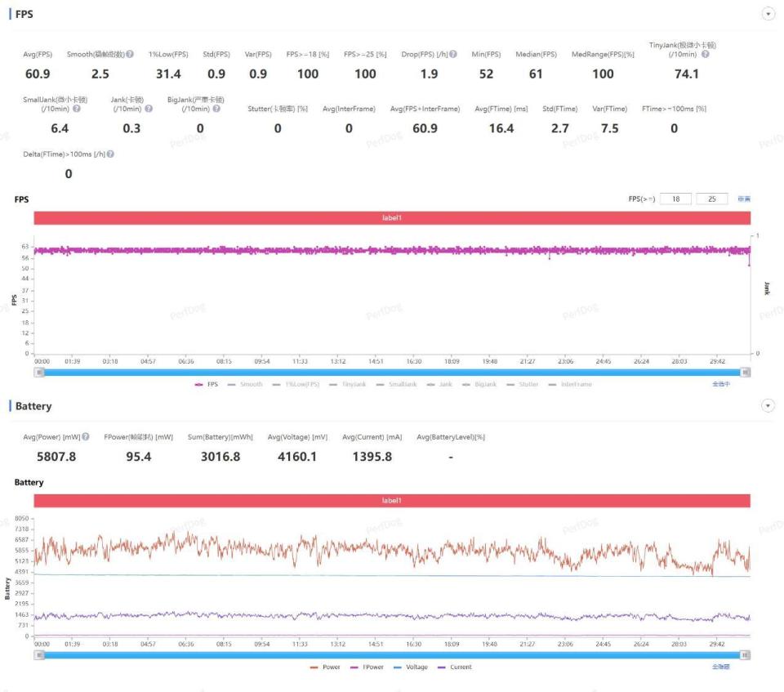Click the FPS threshold field showing 25
The width and height of the screenshot is (784, 692).
tap(712, 199)
